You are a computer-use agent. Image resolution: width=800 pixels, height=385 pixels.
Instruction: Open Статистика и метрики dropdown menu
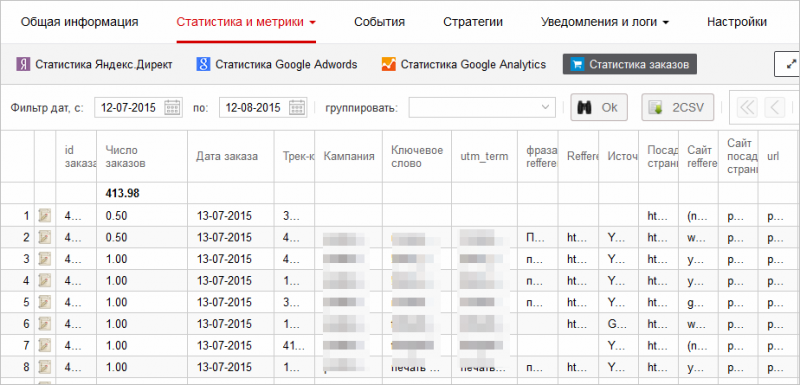tap(246, 22)
